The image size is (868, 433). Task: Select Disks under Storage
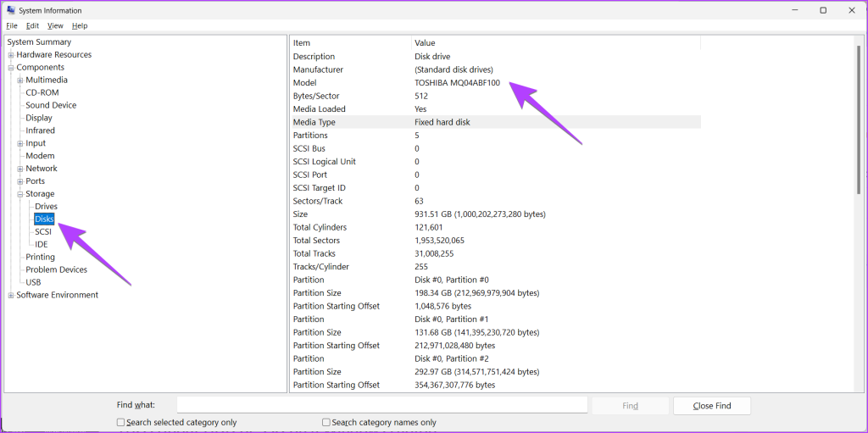(44, 219)
